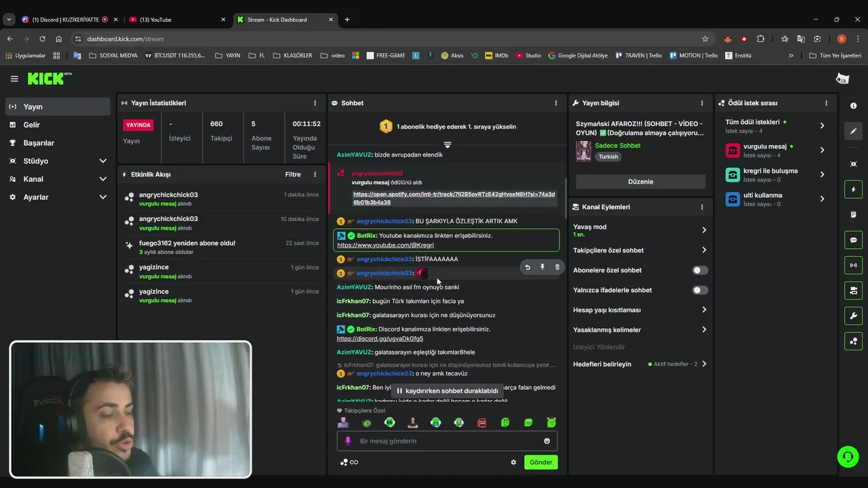Click the document icon in the right rail
868x488 pixels.
853,215
